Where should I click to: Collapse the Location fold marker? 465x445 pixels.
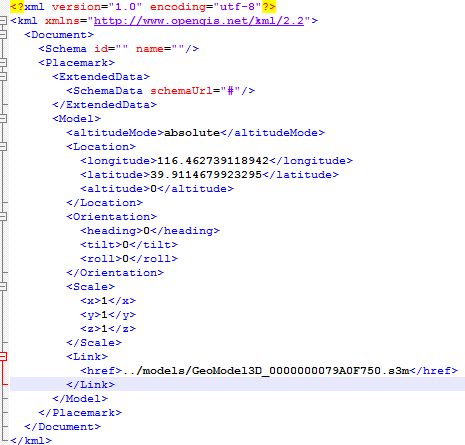coord(3,147)
